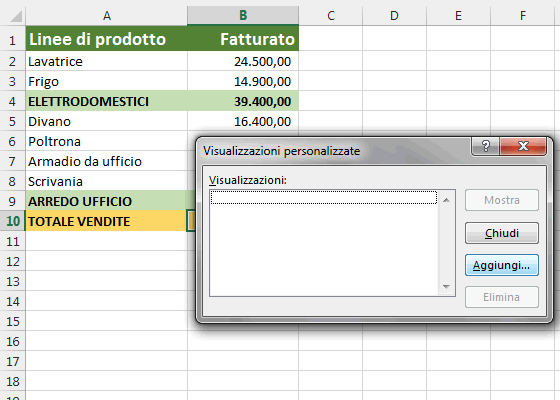Click the Fatturato header cell
The image size is (560, 400).
(x=243, y=39)
